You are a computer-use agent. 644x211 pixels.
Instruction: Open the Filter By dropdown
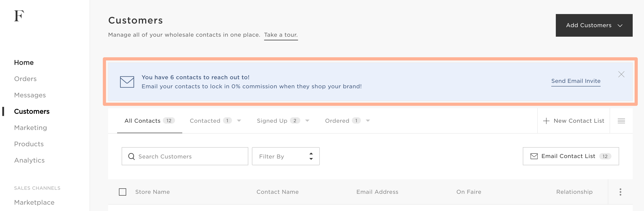click(286, 156)
